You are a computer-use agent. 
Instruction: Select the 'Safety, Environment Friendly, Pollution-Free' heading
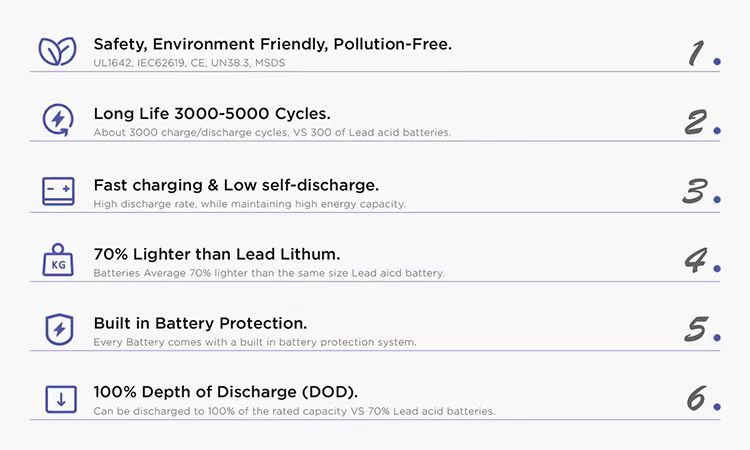[273, 44]
